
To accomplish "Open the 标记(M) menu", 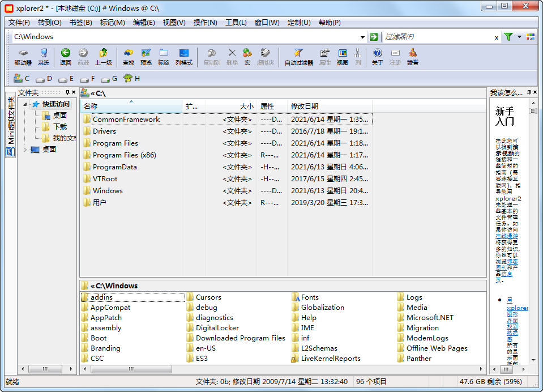I will click(x=112, y=23).
